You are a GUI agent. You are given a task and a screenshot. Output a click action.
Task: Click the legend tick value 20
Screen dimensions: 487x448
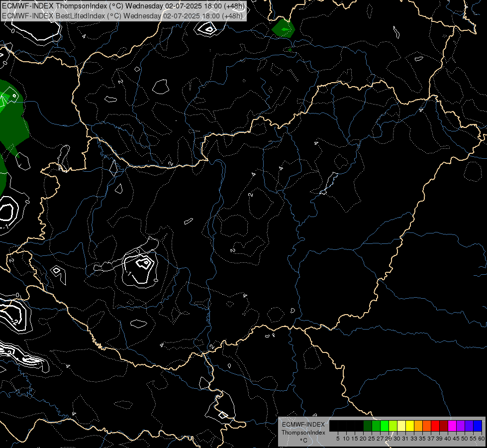[363, 439]
